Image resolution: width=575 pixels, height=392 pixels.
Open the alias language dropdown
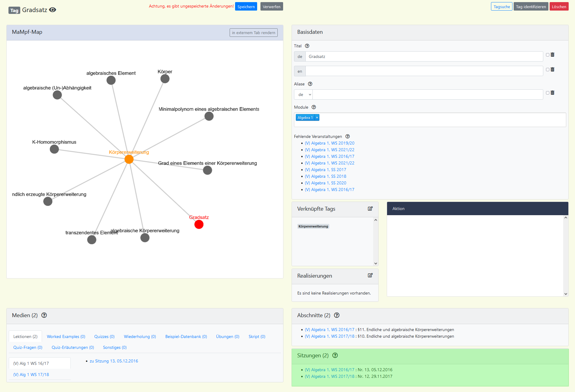[304, 95]
